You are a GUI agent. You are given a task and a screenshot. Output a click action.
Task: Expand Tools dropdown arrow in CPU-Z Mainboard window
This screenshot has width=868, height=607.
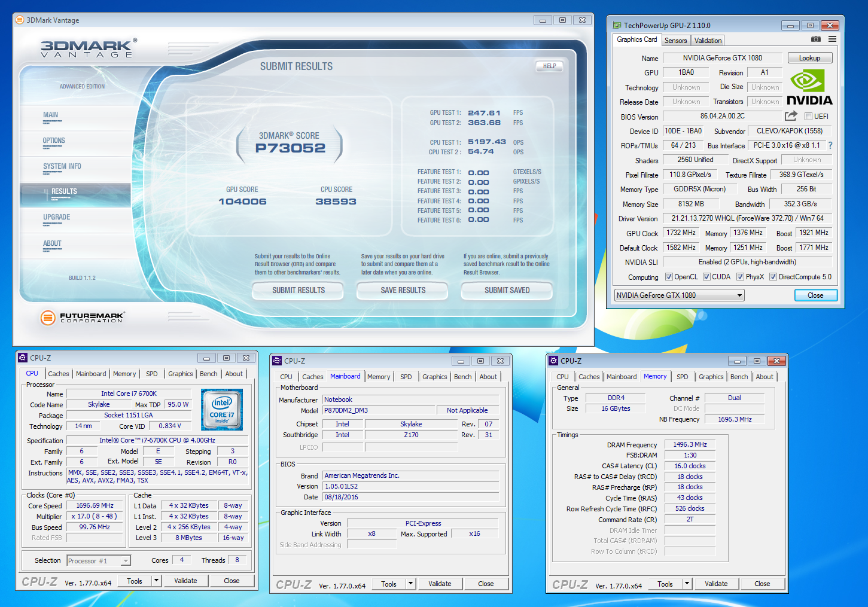[x=410, y=584]
